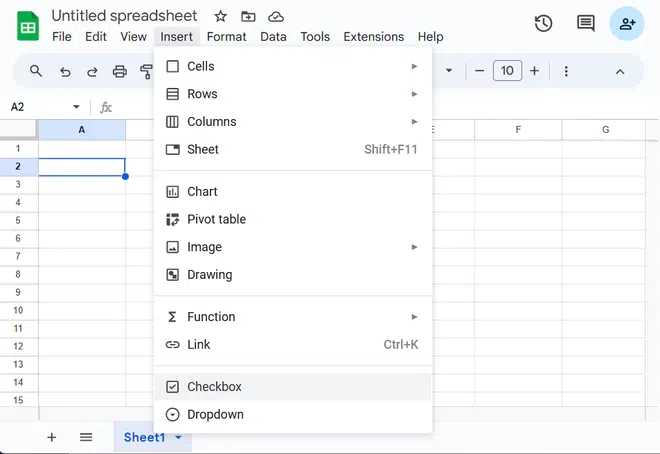660x454 pixels.
Task: Choose Dropdown in the Insert menu
Action: coord(215,415)
